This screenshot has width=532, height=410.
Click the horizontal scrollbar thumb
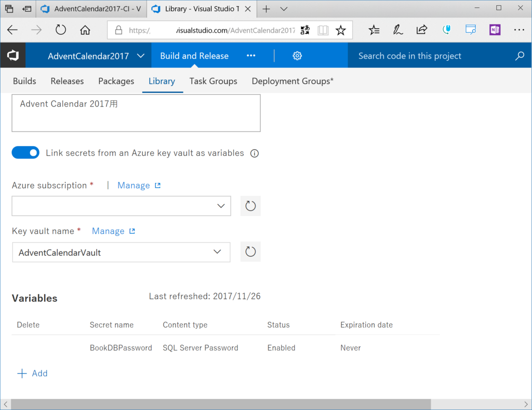click(221, 405)
